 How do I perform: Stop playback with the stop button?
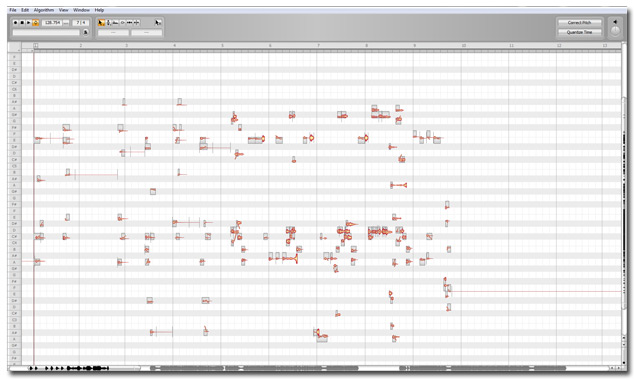point(22,23)
